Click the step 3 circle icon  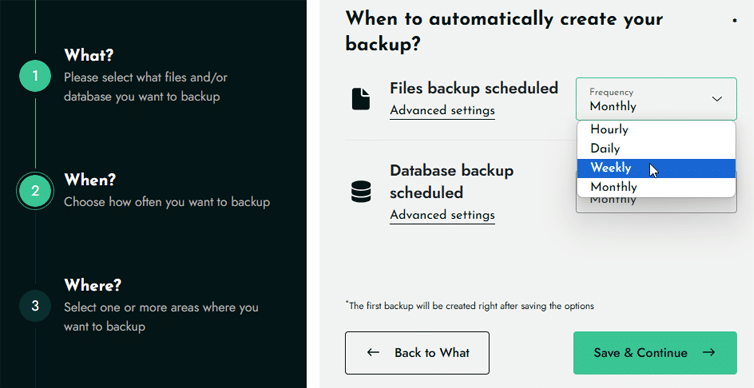tap(35, 306)
